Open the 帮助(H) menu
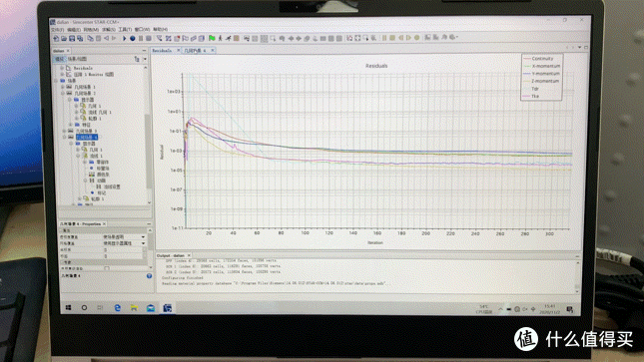 click(160, 30)
